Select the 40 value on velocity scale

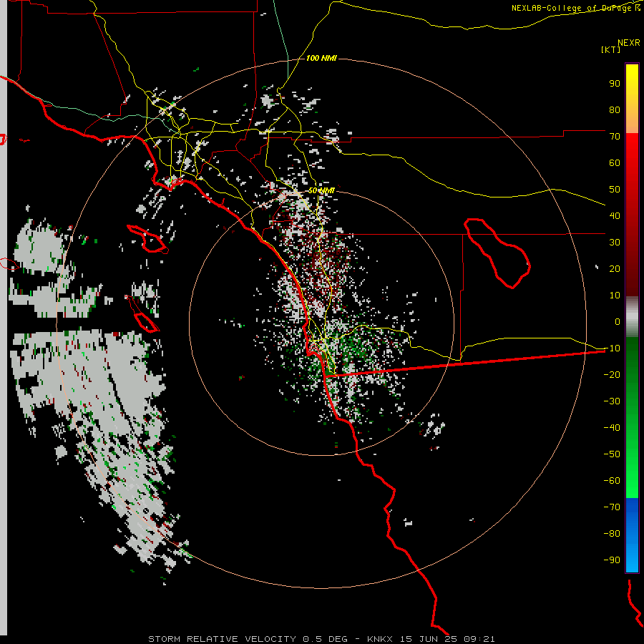(615, 215)
